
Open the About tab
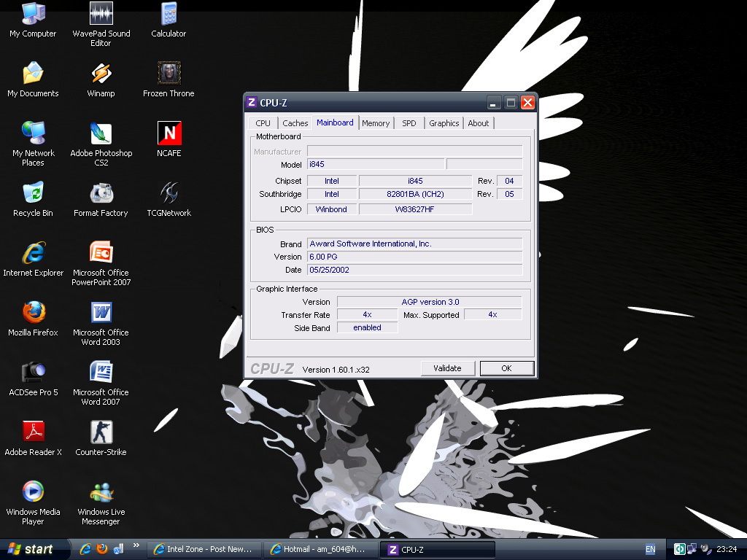click(478, 123)
